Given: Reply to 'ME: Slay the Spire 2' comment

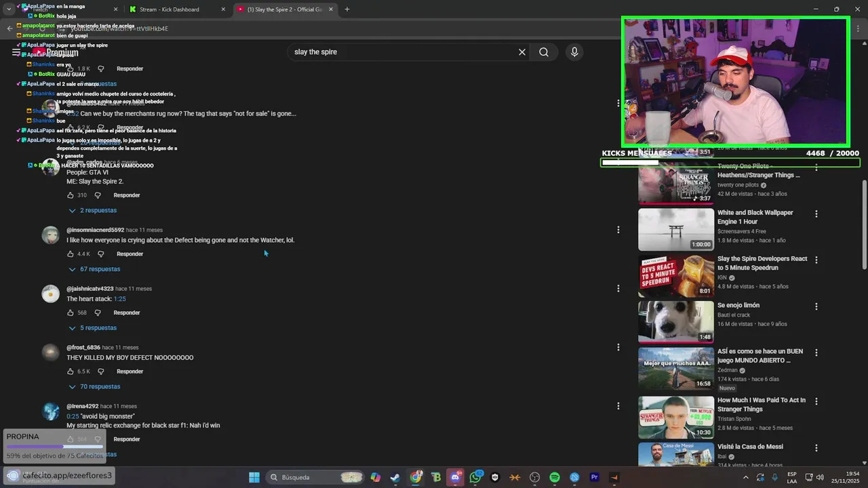Looking at the screenshot, I should 127,195.
